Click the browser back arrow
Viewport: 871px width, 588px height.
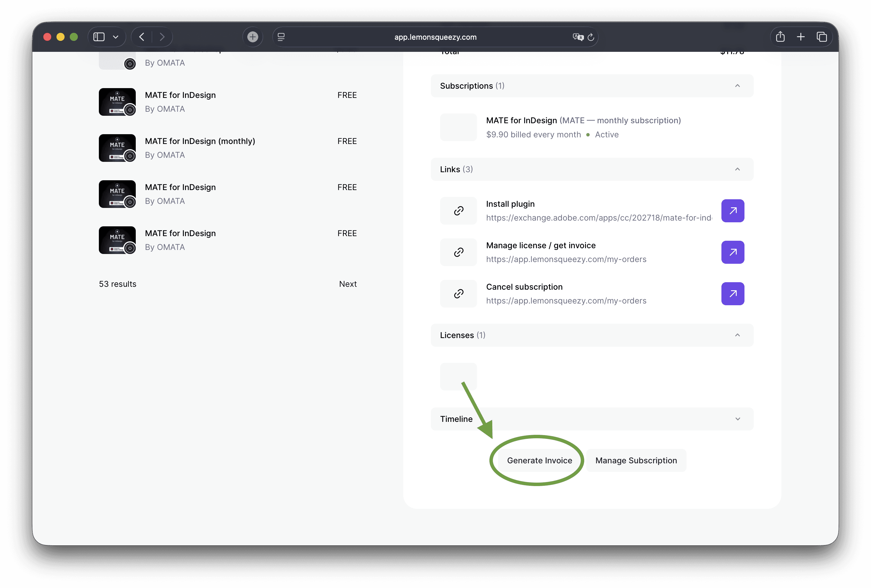(142, 37)
